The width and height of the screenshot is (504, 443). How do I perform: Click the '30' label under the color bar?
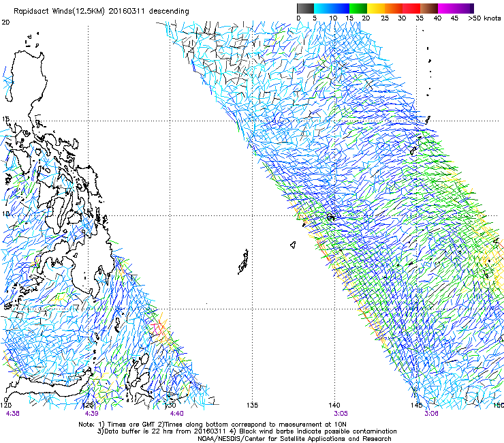(x=402, y=18)
